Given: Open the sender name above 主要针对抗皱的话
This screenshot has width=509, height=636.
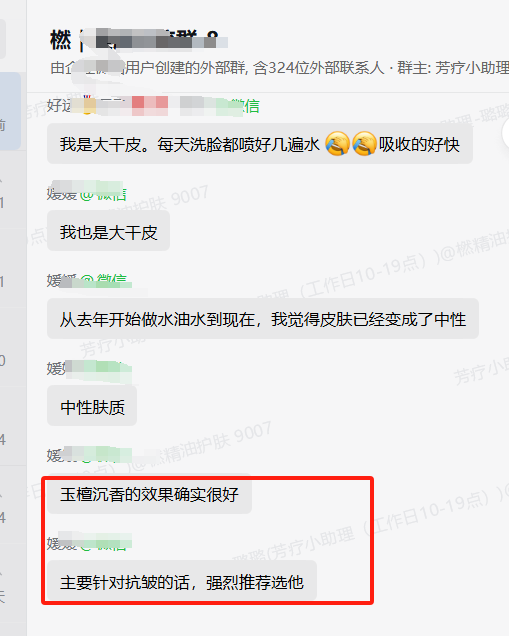Looking at the screenshot, I should coord(89,543).
